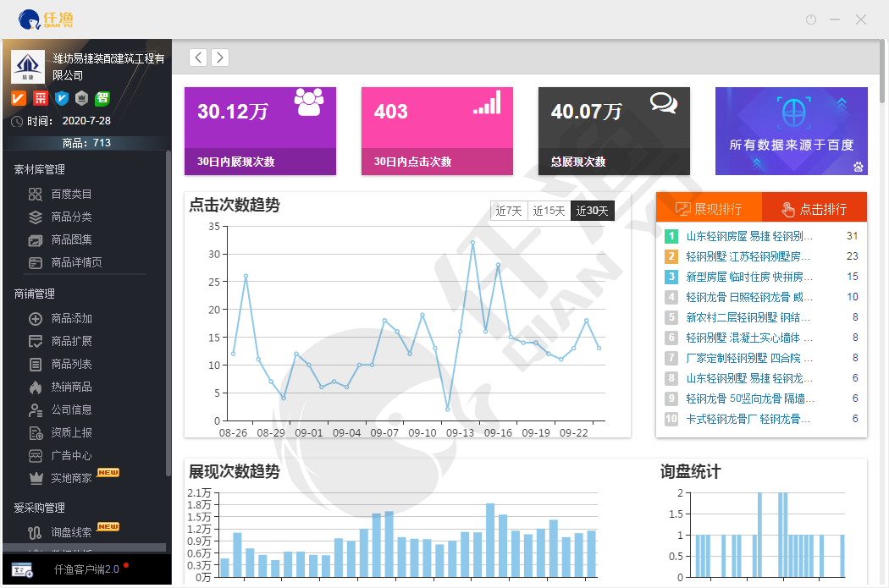Switch click trend to 近15天
Screen dimensions: 889x588
point(549,211)
